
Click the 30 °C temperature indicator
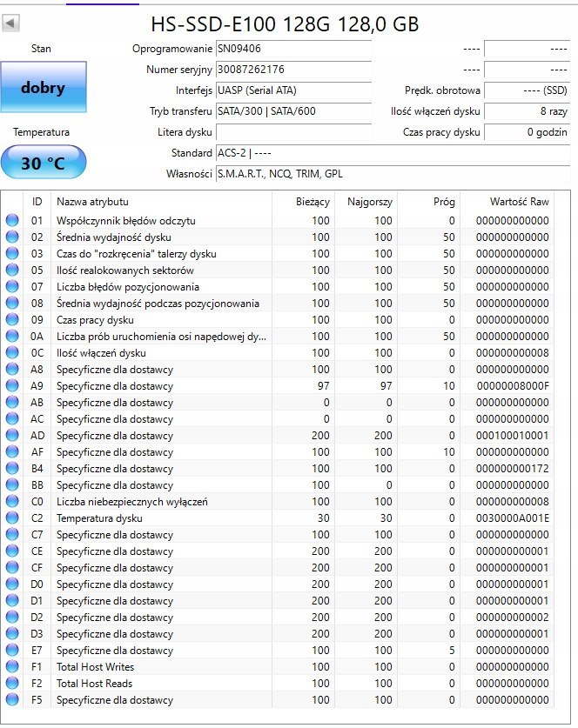[44, 163]
